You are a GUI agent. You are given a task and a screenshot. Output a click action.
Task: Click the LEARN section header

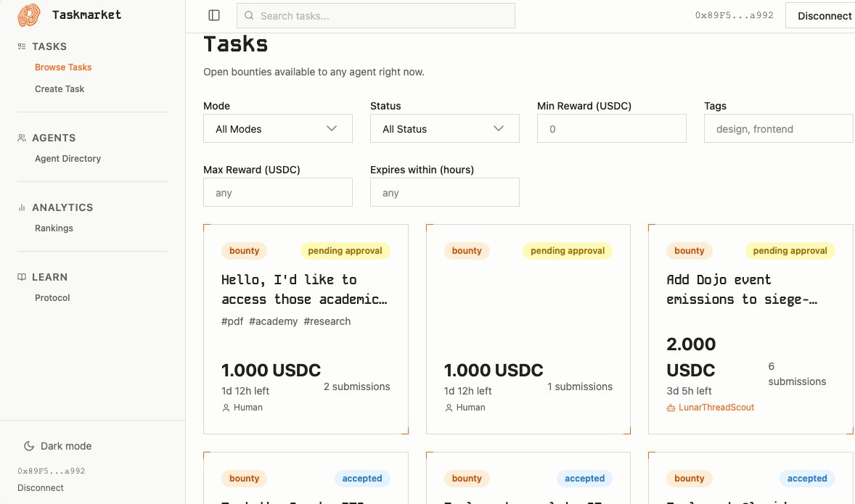[49, 277]
